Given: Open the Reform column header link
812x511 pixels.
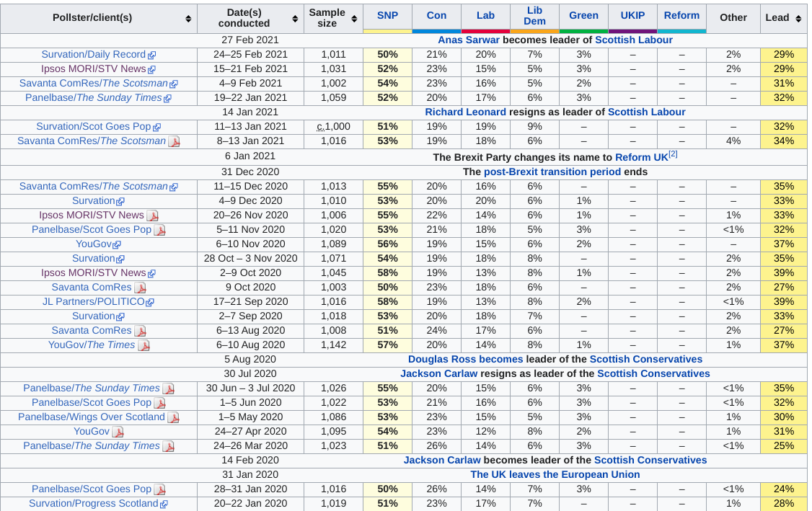Looking at the screenshot, I should click(x=681, y=16).
